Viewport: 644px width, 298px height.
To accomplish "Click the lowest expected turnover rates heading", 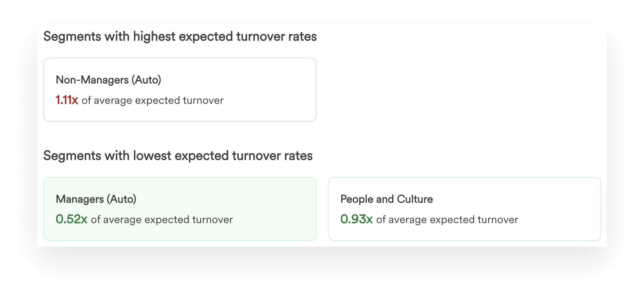I will tap(178, 156).
